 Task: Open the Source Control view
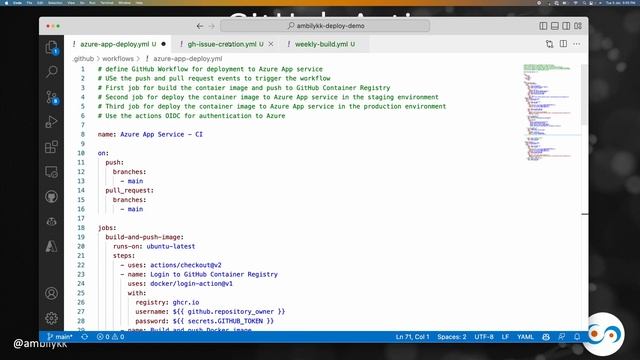coord(51,97)
